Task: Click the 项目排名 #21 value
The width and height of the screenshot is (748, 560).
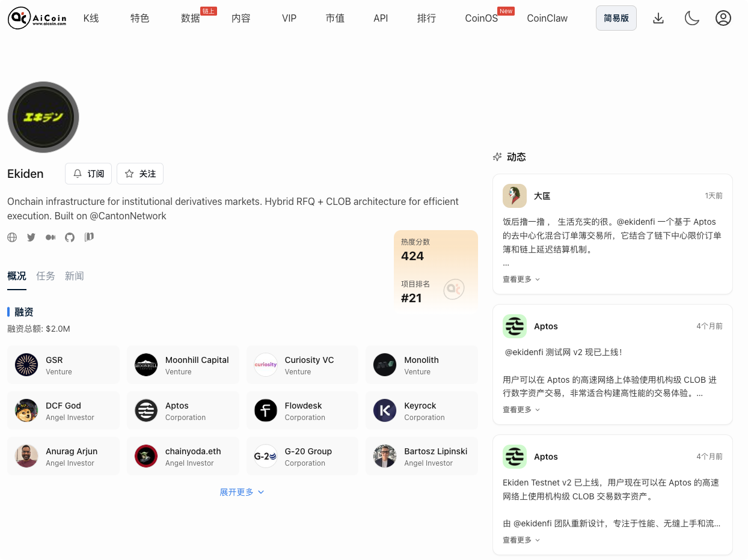Action: click(x=411, y=298)
